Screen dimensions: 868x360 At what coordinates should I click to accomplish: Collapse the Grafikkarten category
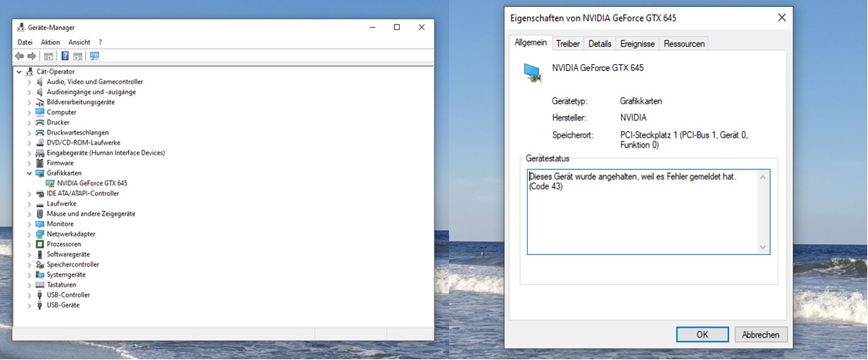[29, 173]
